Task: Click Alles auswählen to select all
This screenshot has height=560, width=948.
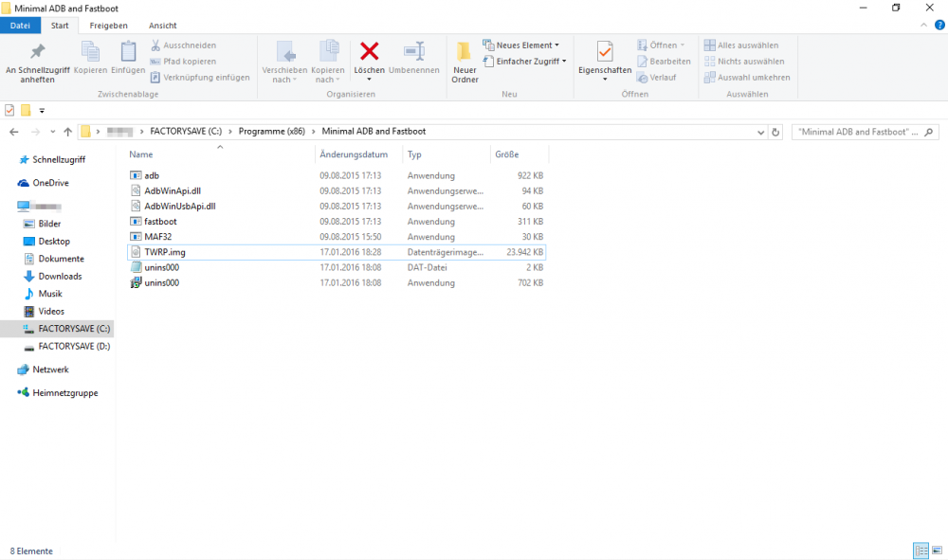Action: 741,45
